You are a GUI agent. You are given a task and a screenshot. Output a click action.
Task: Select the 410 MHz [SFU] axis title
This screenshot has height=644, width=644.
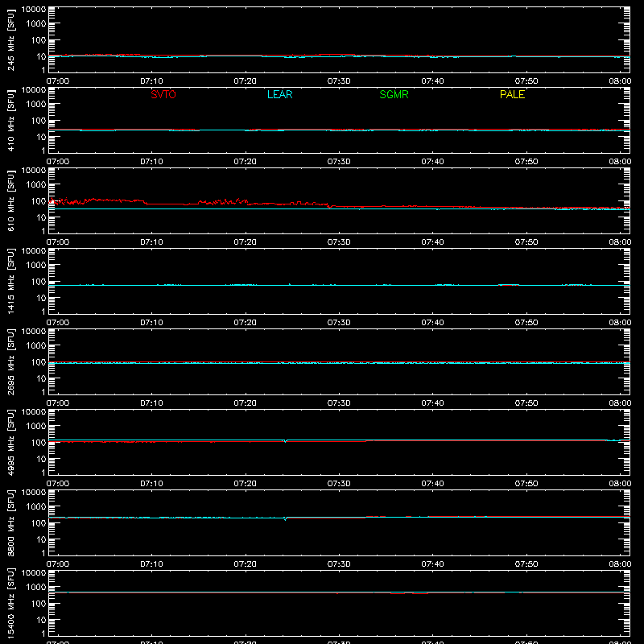[11, 120]
